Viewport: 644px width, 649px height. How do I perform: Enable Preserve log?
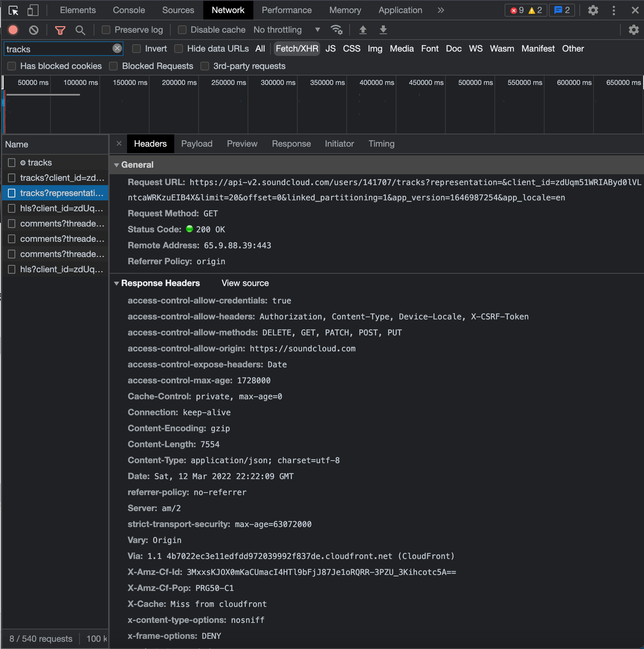click(x=106, y=30)
